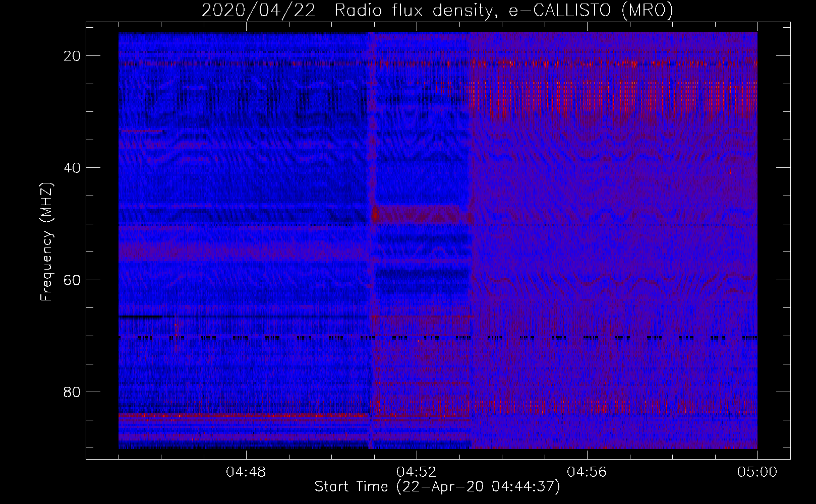Click the 80 frequency tick label
This screenshot has height=504, width=816.
(73, 392)
